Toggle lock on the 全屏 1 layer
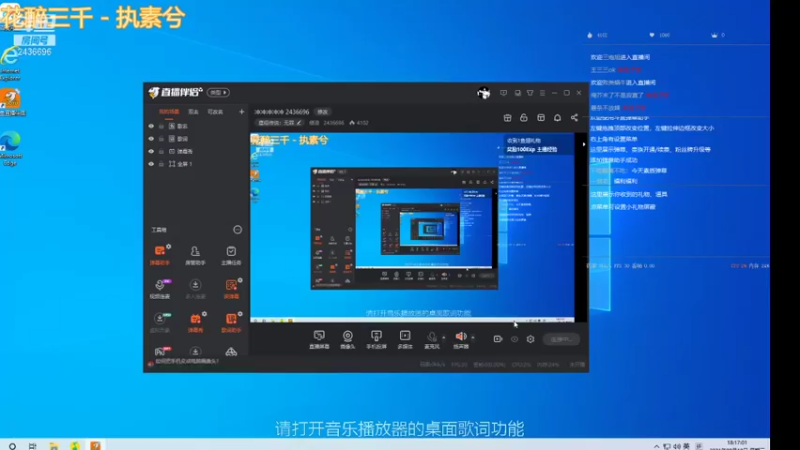The height and width of the screenshot is (450, 800). coord(161,164)
